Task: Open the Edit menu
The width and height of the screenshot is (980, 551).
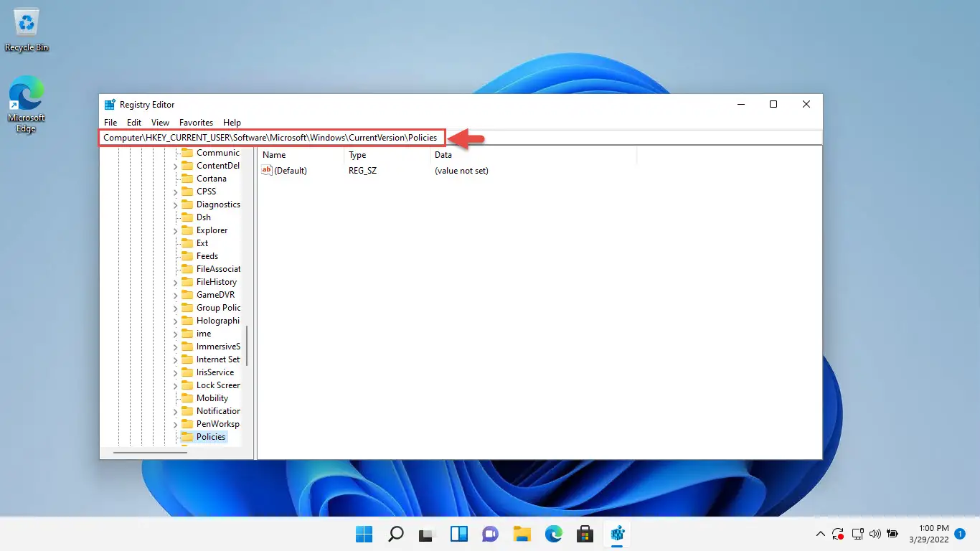Action: pyautogui.click(x=134, y=123)
